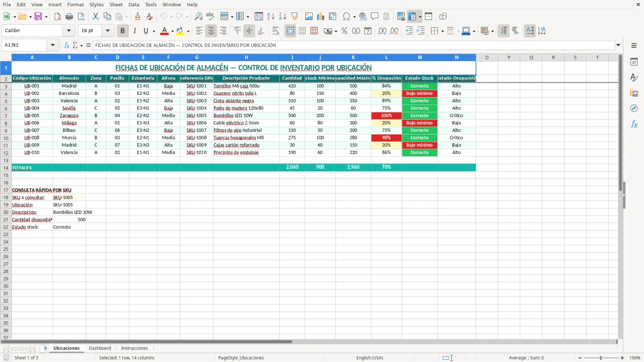Open the Font Name Calibri dropdown
Image resolution: width=644 pixels, height=362 pixels.
[68, 31]
